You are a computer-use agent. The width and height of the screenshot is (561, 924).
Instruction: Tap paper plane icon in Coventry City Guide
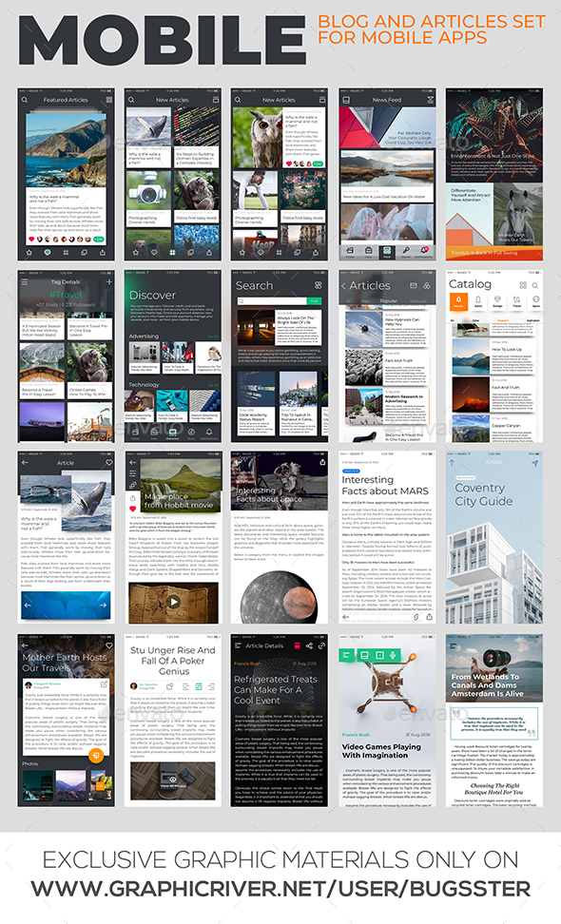click(x=534, y=463)
